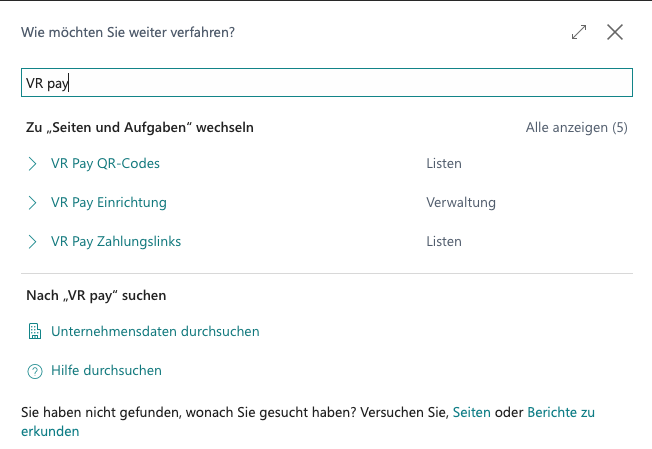This screenshot has width=652, height=449.
Task: Expand the chevron next to VR Pay Zahlungslinks
Action: click(x=33, y=241)
